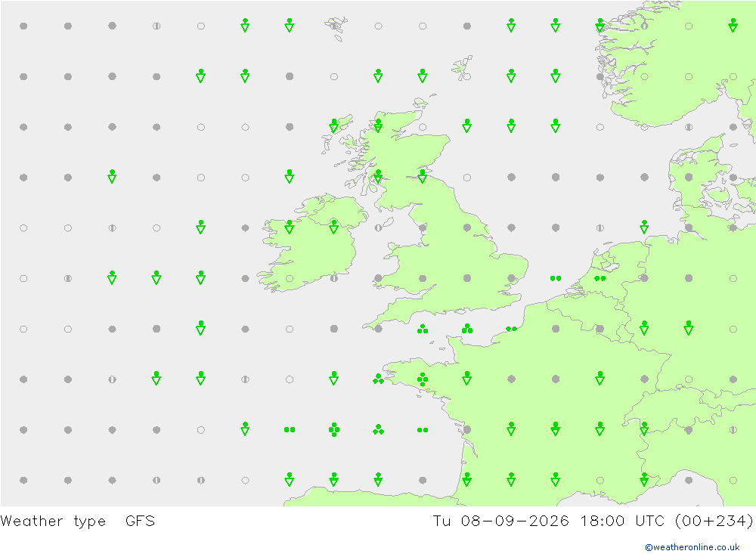
Task: Select the two-dot rain symbol off France's Atlantic coast
Action: click(423, 430)
